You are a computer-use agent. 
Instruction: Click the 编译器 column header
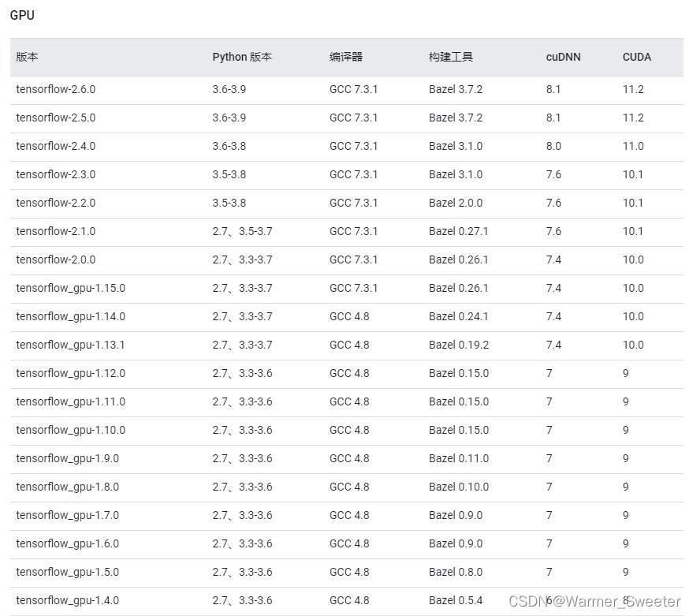tap(345, 57)
